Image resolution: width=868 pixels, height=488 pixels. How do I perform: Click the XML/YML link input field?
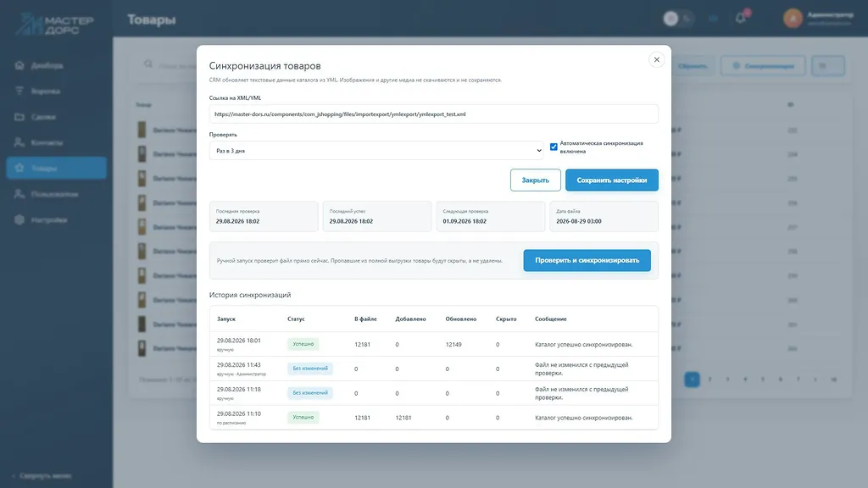coord(433,114)
